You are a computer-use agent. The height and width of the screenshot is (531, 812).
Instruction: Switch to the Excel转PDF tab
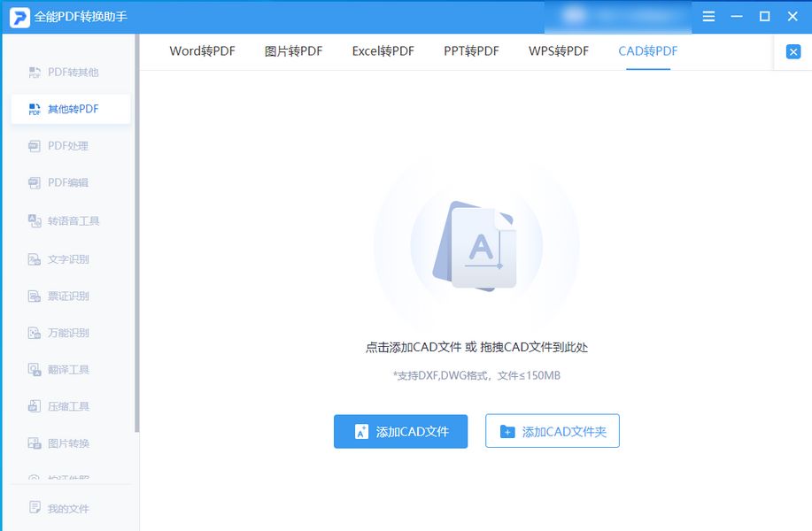point(383,50)
